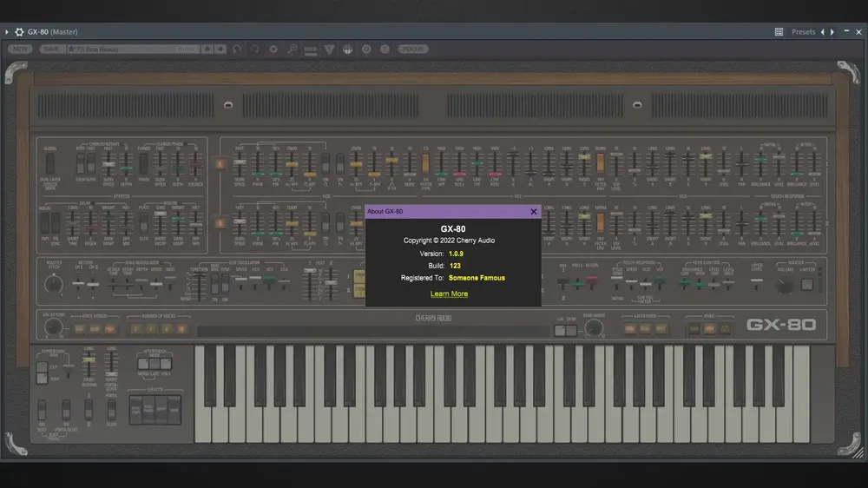Click the NEW preset button
Viewport: 868px width, 488px height.
pos(21,49)
